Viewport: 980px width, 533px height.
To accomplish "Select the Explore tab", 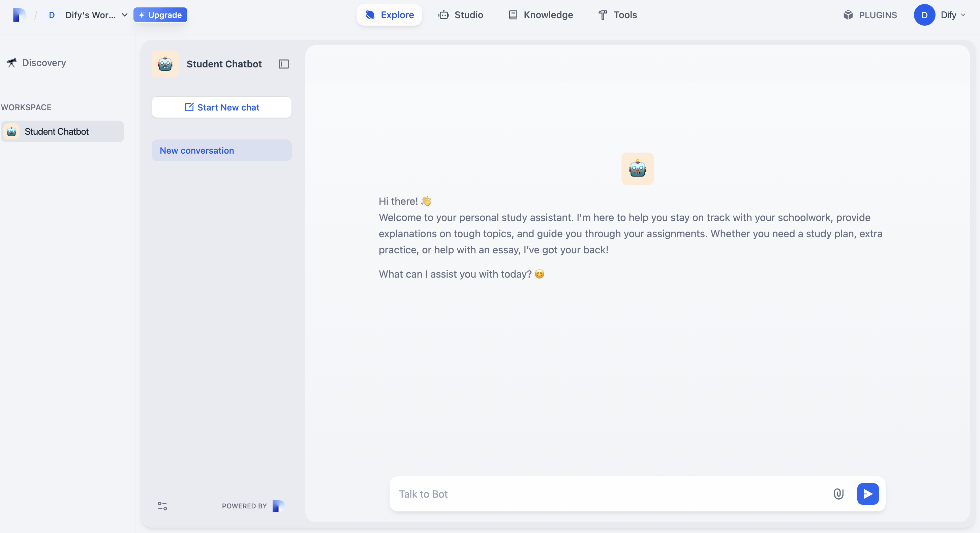I will pyautogui.click(x=389, y=15).
